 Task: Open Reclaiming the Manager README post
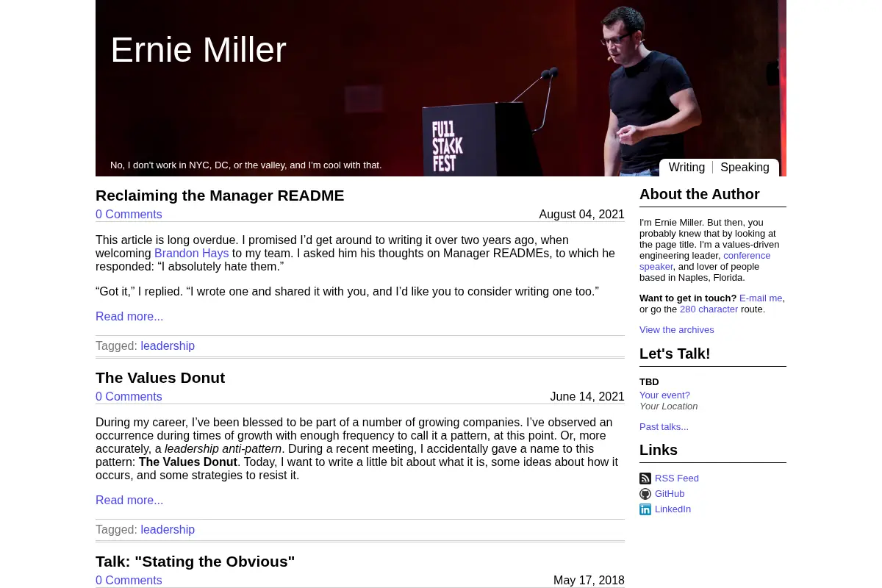[220, 196]
